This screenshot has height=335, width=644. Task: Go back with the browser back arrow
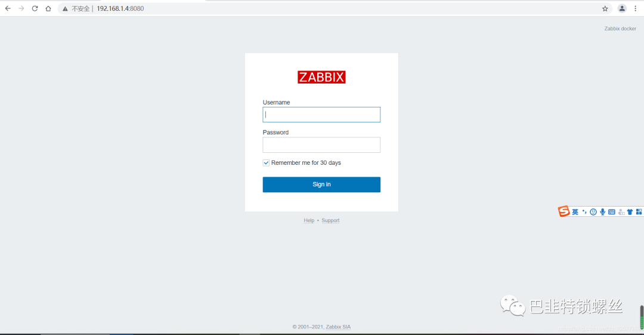point(8,8)
